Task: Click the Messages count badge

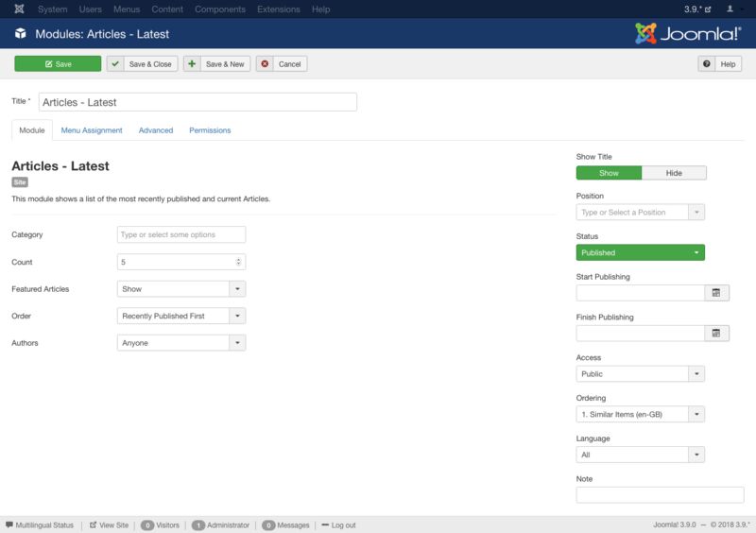Action: (268, 525)
